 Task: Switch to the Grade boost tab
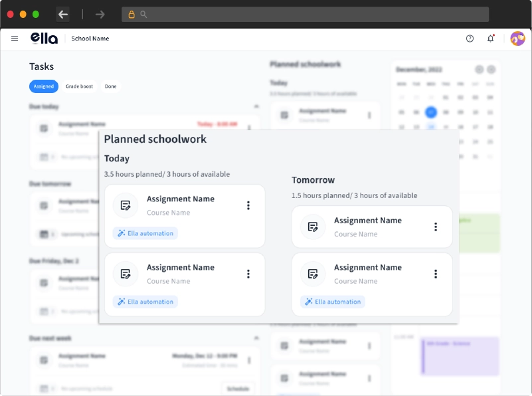point(79,86)
